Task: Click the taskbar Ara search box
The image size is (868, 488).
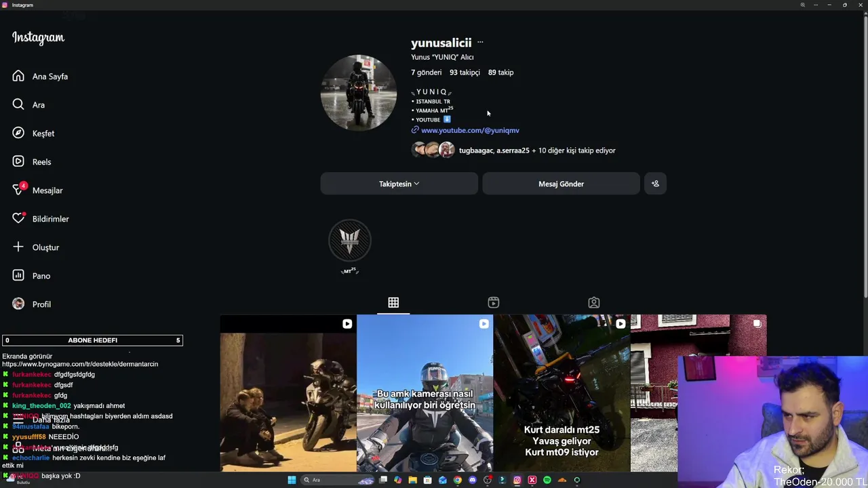Action: (x=338, y=480)
